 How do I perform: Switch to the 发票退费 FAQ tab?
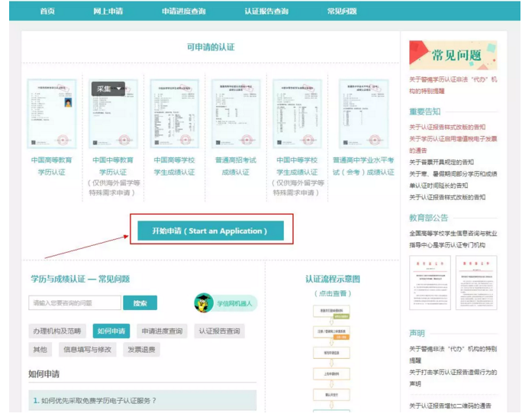[x=141, y=349]
